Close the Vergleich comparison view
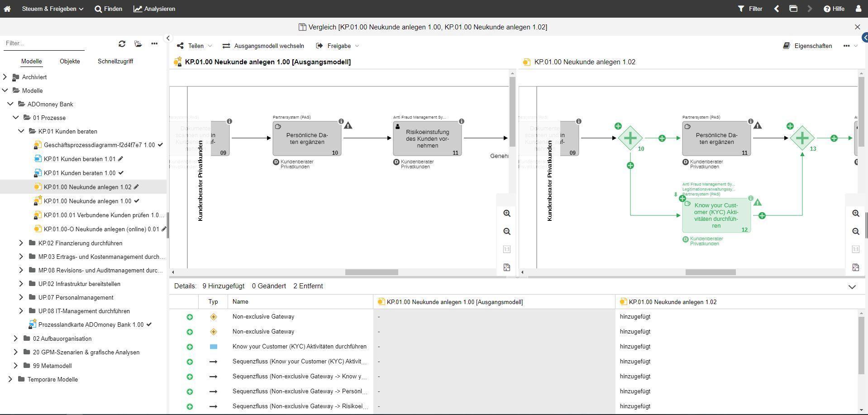Viewport: 868px width, 415px height. (857, 27)
